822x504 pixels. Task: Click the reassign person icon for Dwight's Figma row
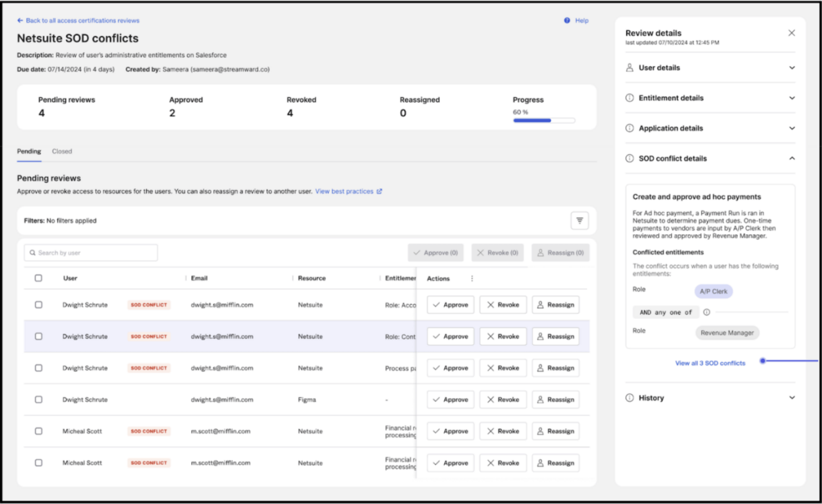click(x=541, y=399)
